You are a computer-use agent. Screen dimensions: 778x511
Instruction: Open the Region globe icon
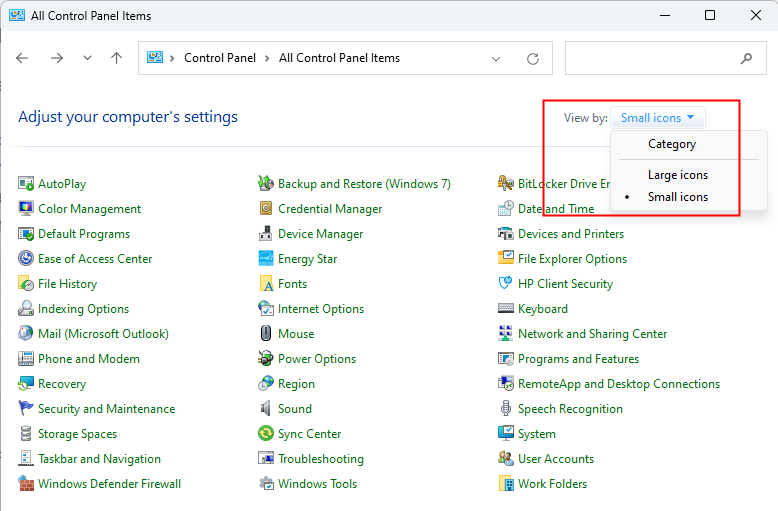coord(266,383)
